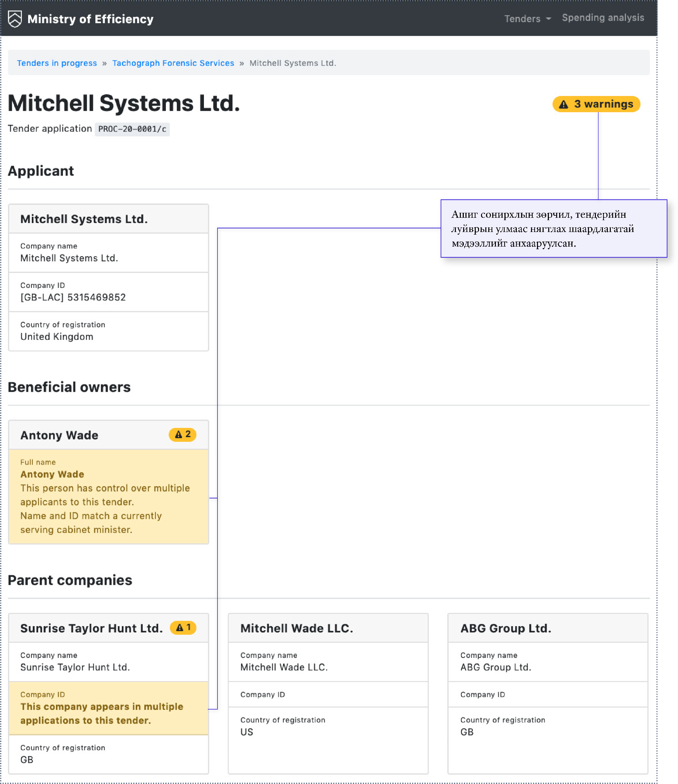Image resolution: width=678 pixels, height=784 pixels.
Task: Select the PROC-20-0001/c tender code
Action: pyautogui.click(x=132, y=129)
